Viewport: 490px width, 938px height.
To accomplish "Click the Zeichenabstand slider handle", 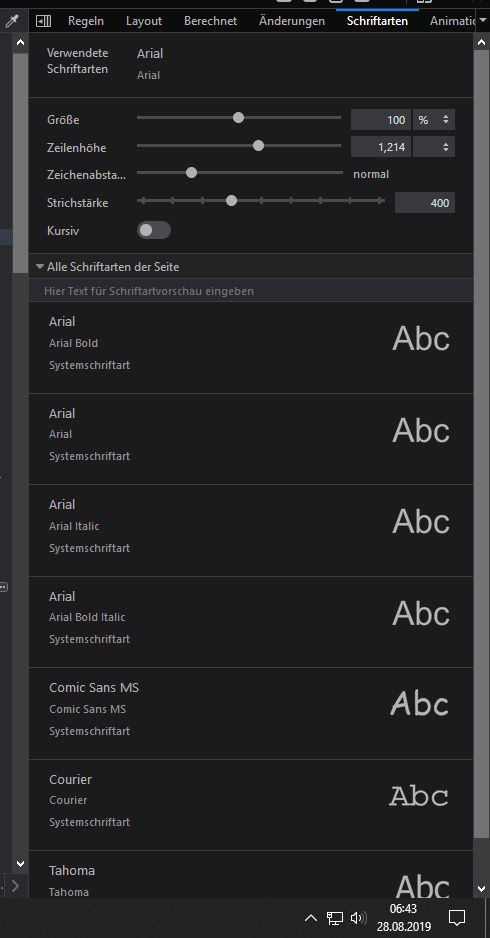I will click(191, 173).
